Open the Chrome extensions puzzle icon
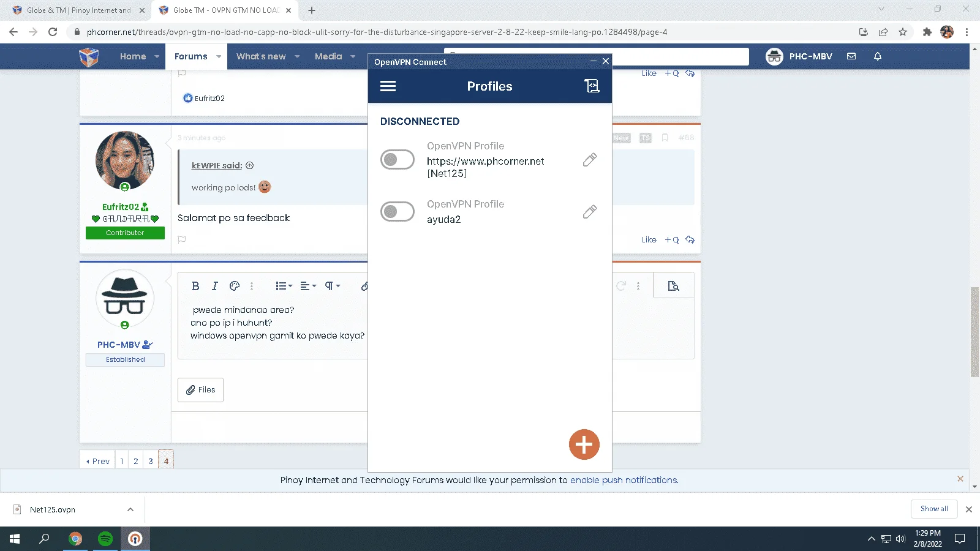This screenshot has height=551, width=980. tap(927, 32)
